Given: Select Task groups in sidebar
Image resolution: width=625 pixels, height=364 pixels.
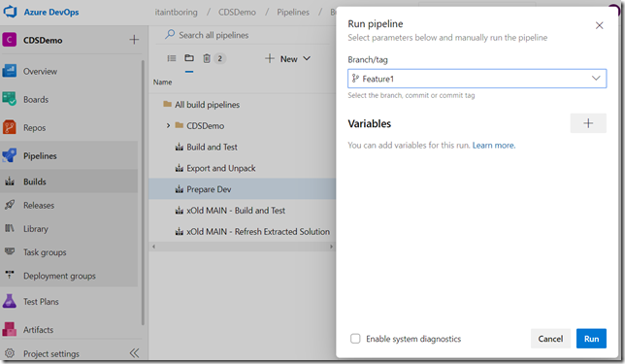Looking at the screenshot, I should pos(45,252).
